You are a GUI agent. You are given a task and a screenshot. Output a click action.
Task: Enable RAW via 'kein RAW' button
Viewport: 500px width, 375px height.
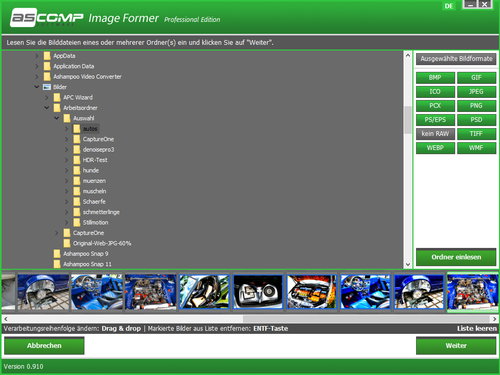pyautogui.click(x=435, y=134)
